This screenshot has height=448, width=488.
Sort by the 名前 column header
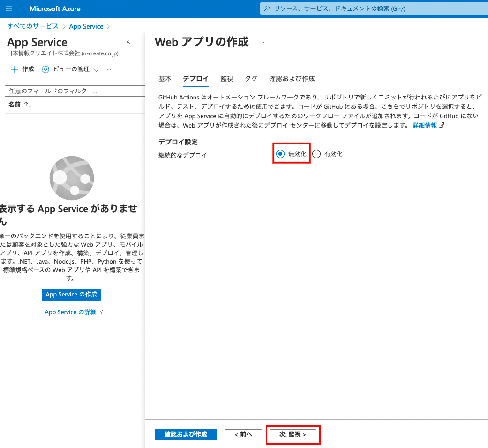tap(15, 105)
